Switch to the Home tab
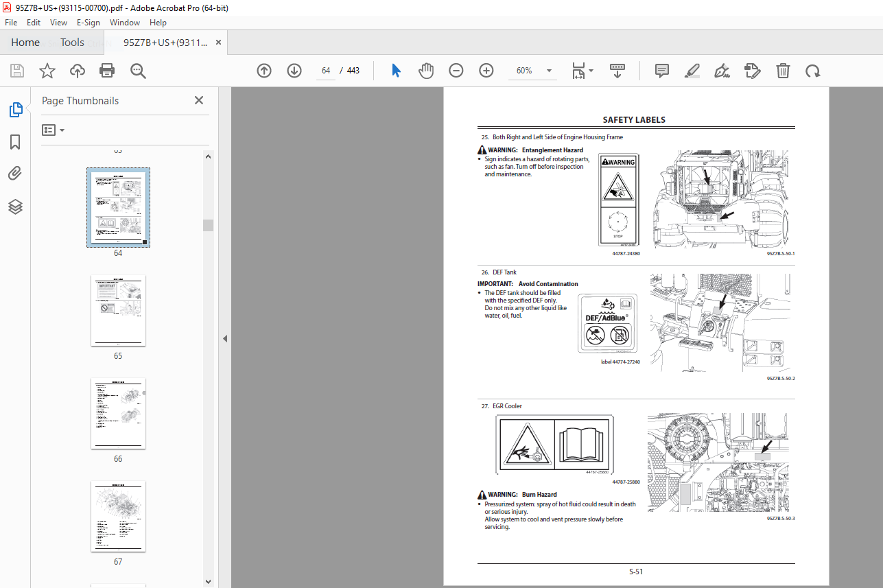Viewport: 883px width, 588px height. pyautogui.click(x=25, y=43)
